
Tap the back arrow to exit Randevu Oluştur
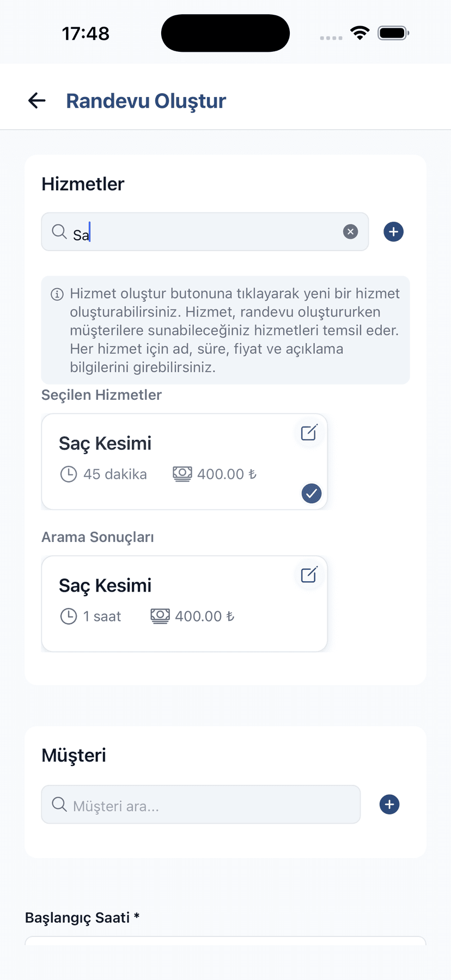tap(36, 100)
